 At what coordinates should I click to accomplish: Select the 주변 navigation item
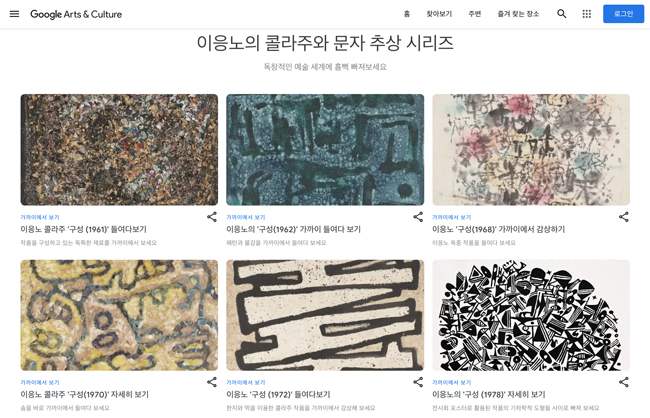(x=475, y=14)
